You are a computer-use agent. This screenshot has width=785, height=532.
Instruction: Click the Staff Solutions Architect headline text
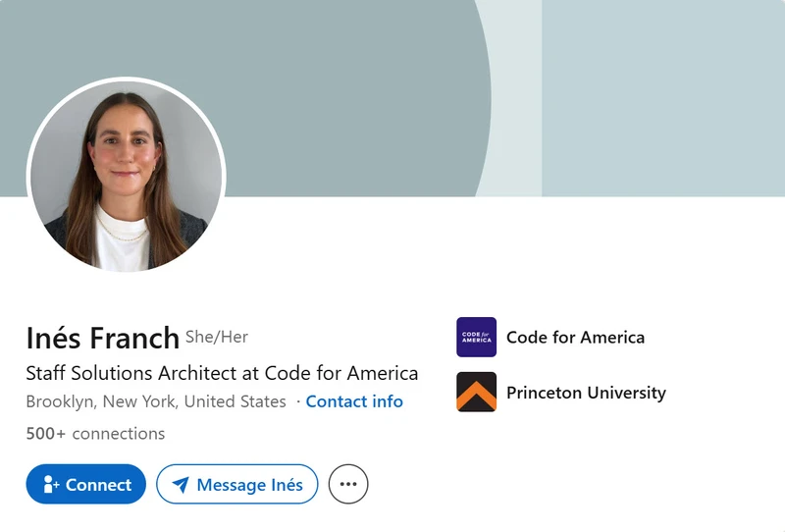pos(222,373)
